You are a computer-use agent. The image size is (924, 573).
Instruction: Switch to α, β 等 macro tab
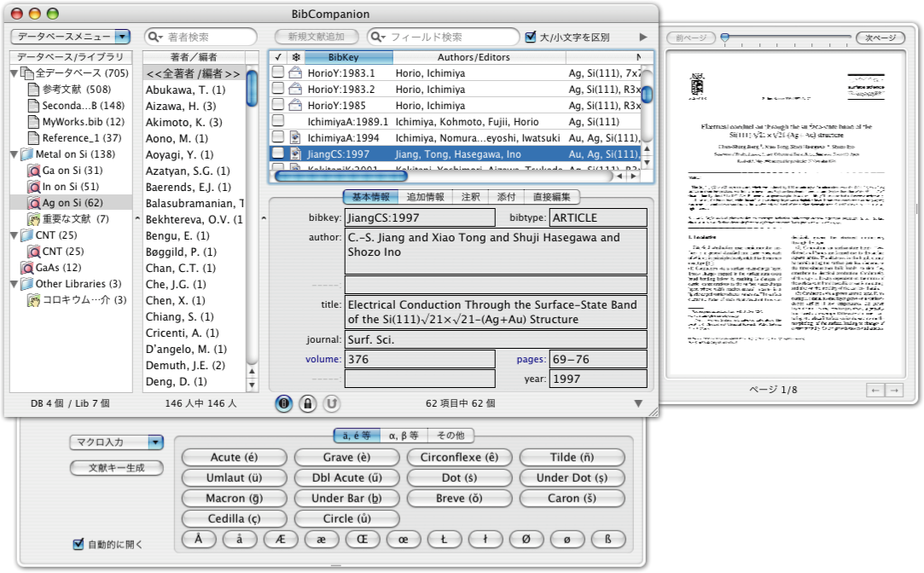(x=404, y=436)
